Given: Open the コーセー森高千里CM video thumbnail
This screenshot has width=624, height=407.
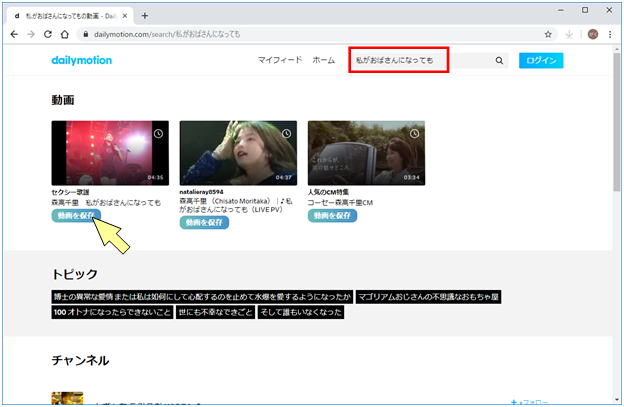Looking at the screenshot, I should [x=366, y=153].
